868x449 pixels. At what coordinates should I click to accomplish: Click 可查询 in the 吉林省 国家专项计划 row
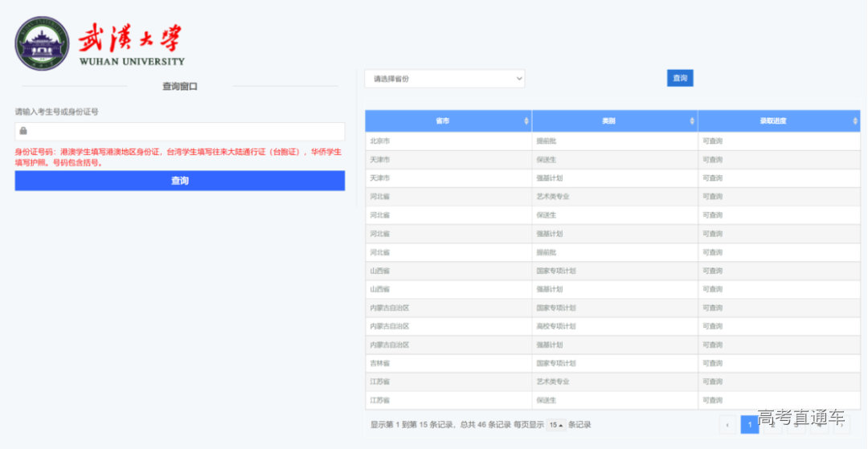(x=712, y=363)
